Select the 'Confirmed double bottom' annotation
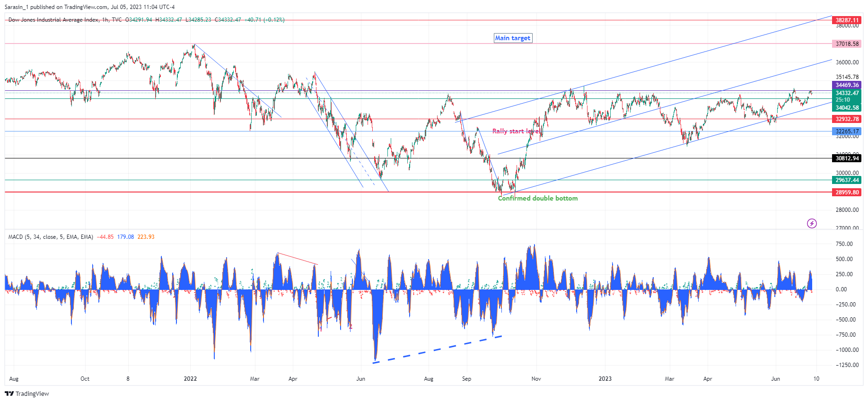 (538, 198)
